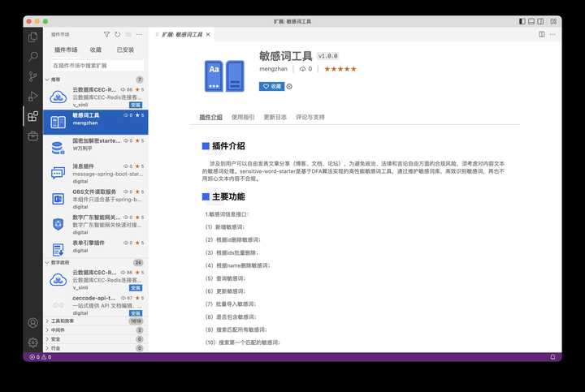Open editor more actions ellipsis
The width and height of the screenshot is (585, 392).
[x=552, y=34]
